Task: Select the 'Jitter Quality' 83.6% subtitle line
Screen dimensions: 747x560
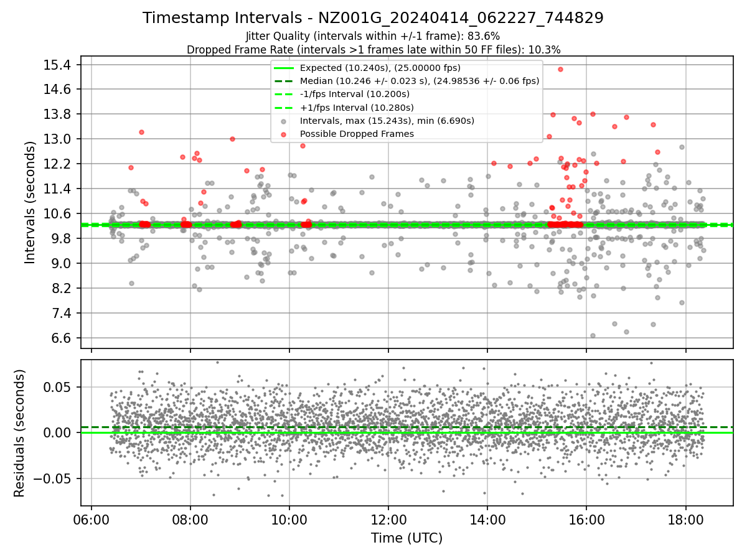Action: coord(373,36)
